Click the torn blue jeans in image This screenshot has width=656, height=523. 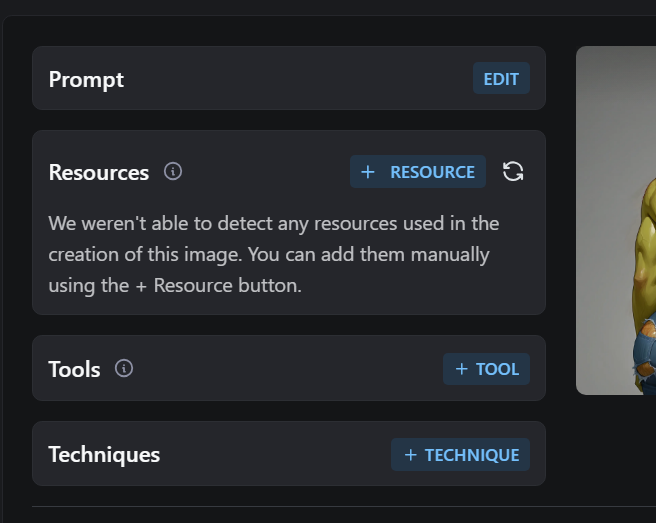645,356
